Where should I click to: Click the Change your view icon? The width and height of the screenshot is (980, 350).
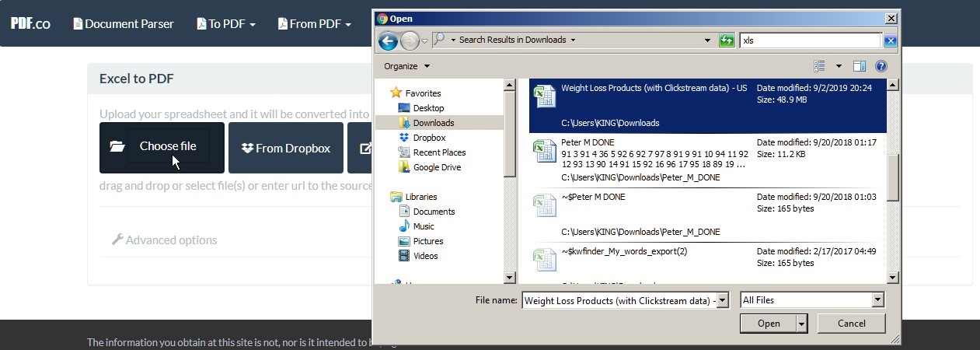(819, 66)
